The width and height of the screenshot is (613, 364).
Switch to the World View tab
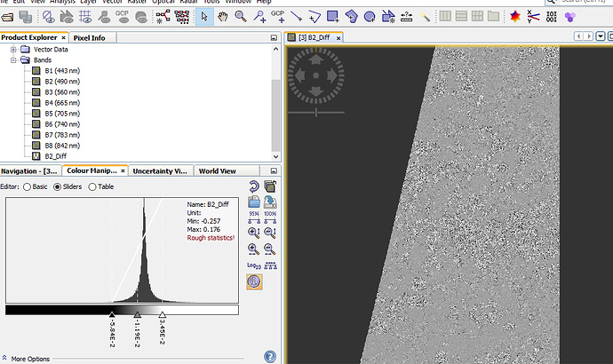click(218, 171)
